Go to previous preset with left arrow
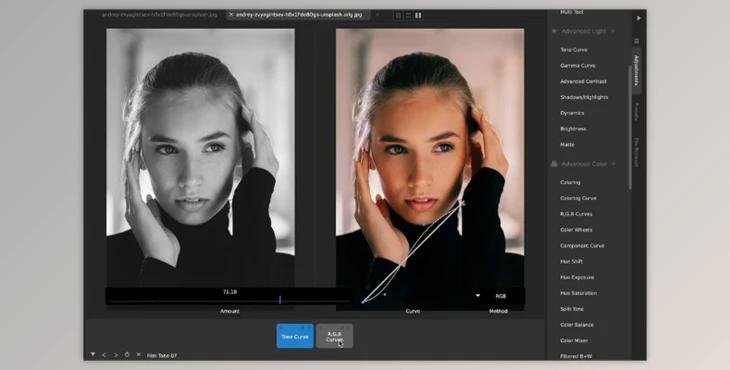 [104, 355]
